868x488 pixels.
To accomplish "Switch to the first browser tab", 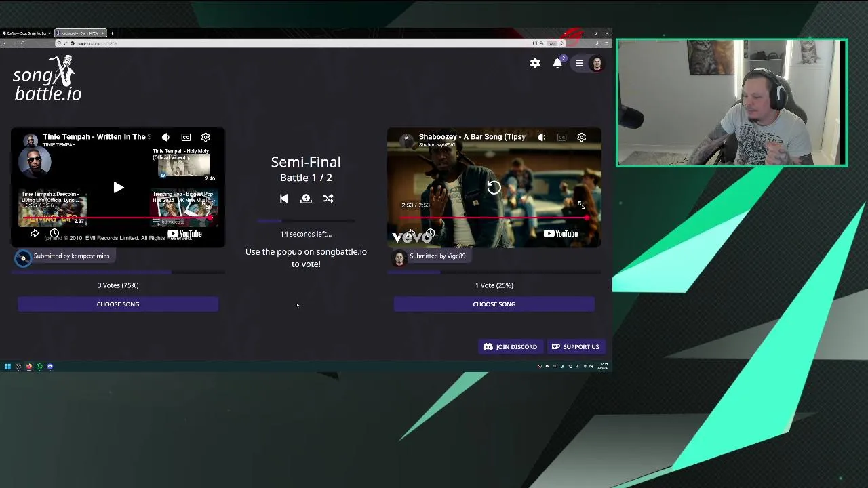I will [x=26, y=33].
